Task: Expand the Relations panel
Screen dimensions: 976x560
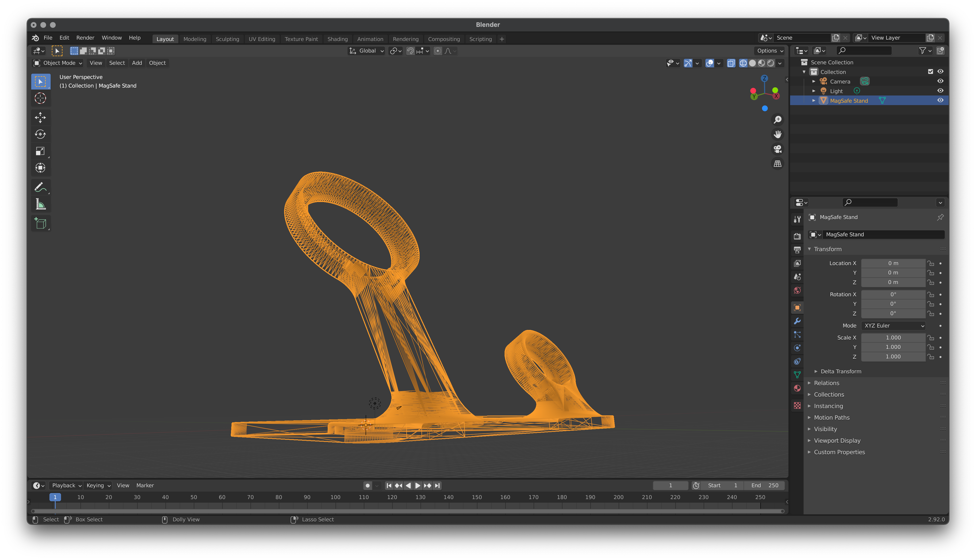Action: [826, 383]
